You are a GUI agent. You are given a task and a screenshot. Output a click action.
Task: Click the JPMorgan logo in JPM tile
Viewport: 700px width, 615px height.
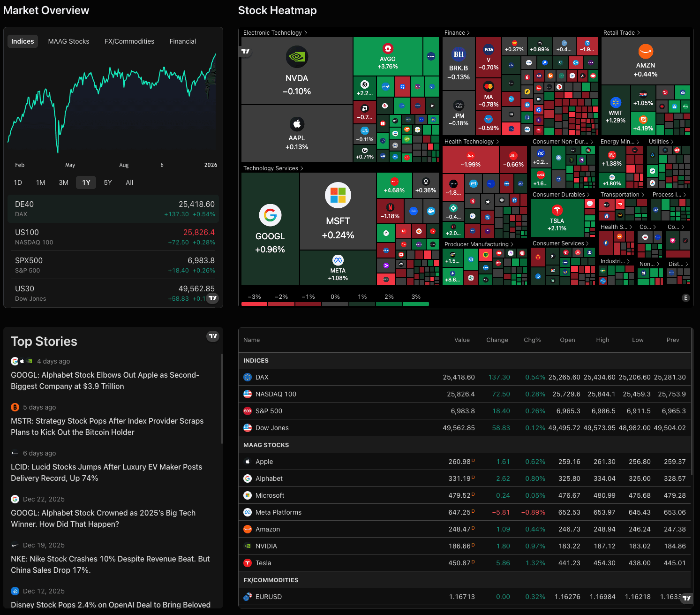click(x=459, y=105)
